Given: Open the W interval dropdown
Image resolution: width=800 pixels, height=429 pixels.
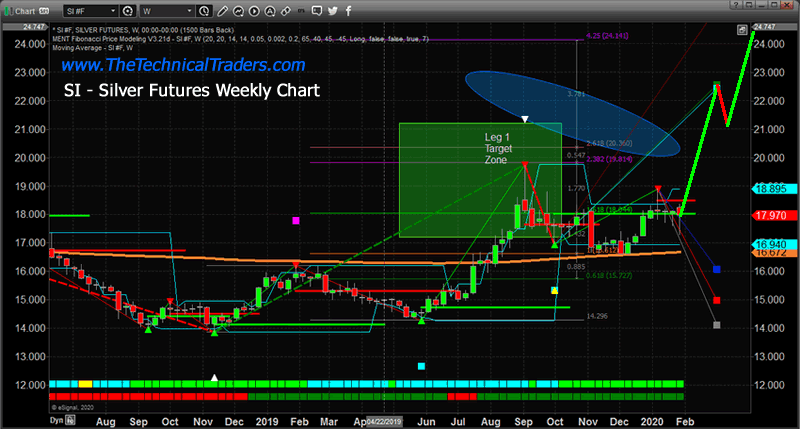Looking at the screenshot, I should coord(167,11).
